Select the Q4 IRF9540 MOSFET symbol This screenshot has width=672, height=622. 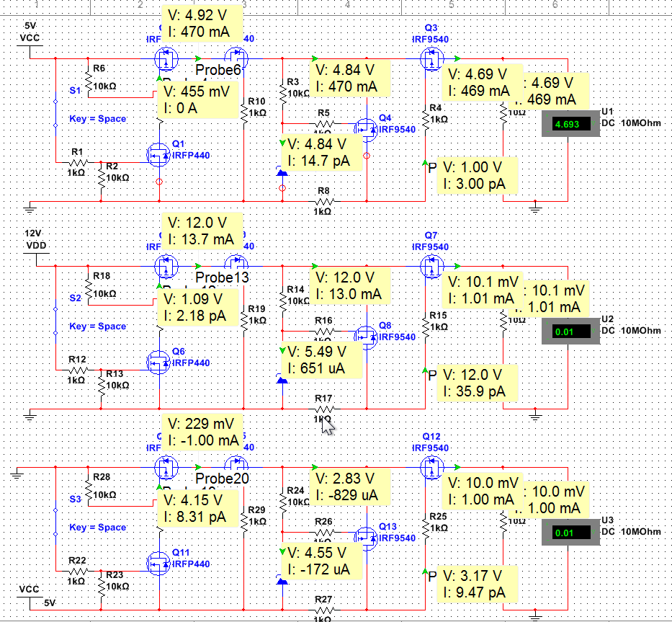click(367, 129)
